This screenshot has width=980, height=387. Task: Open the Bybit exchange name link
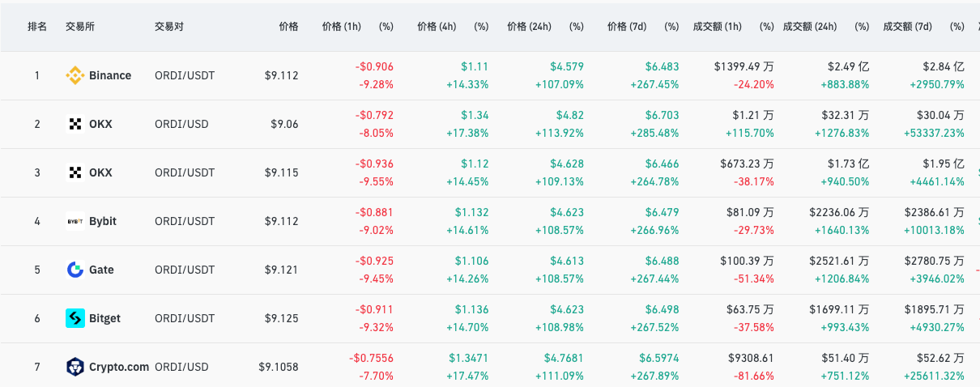(x=103, y=221)
